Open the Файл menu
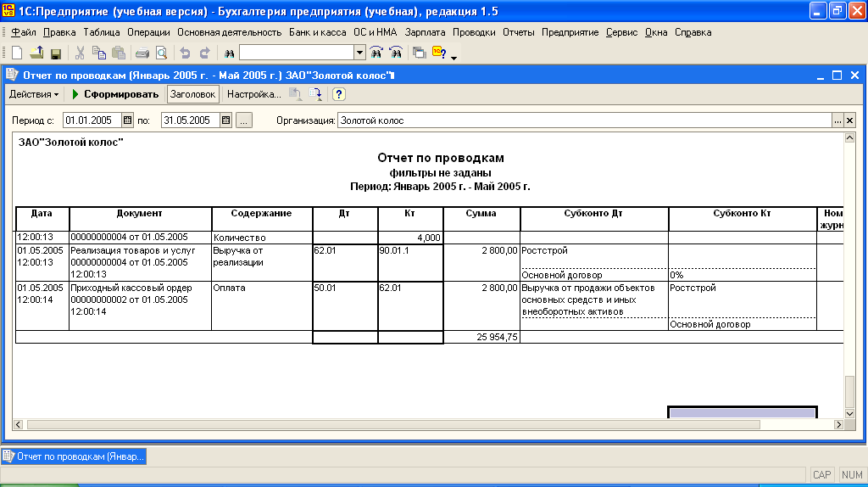This screenshot has height=487, width=868. tap(23, 32)
